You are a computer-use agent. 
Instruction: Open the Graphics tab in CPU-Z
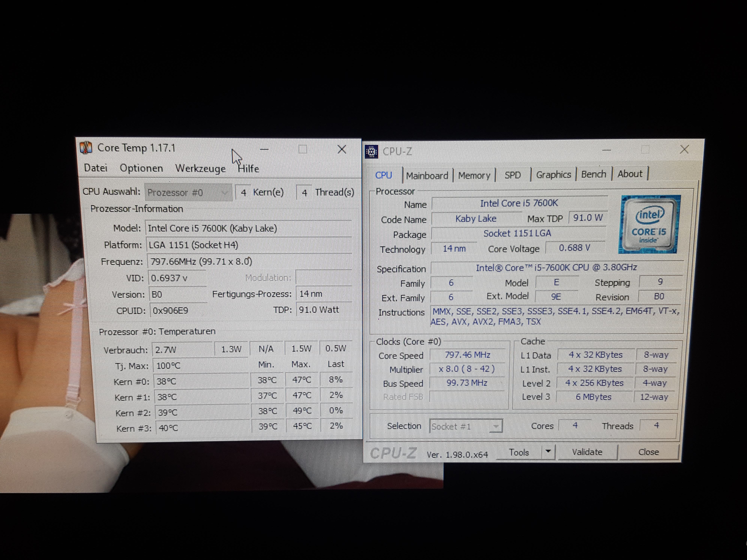(x=553, y=175)
